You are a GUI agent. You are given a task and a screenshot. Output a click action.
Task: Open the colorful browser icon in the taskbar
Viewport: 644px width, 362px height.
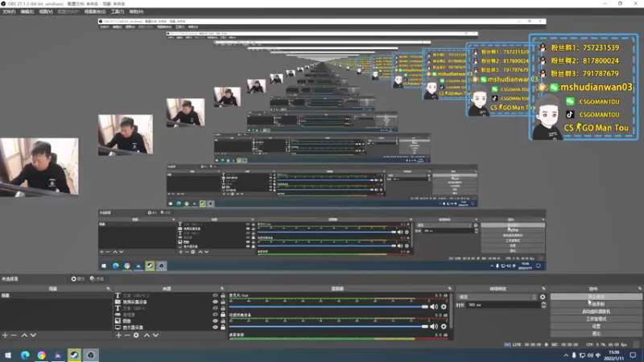(x=42, y=355)
